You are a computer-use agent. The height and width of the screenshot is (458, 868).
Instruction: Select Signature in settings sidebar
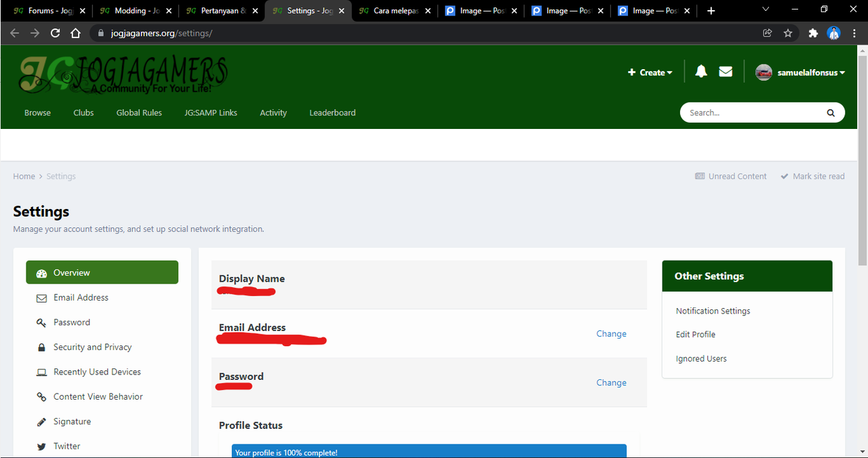[x=102, y=421]
